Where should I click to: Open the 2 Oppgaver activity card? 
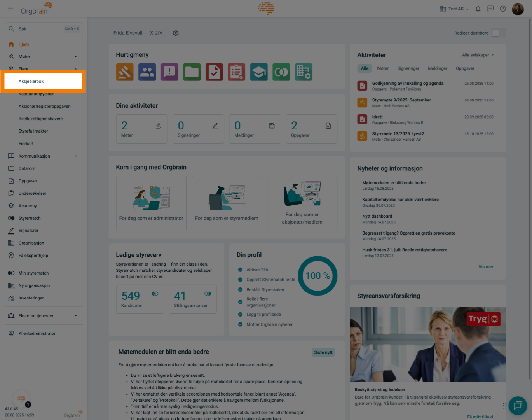coord(312,129)
